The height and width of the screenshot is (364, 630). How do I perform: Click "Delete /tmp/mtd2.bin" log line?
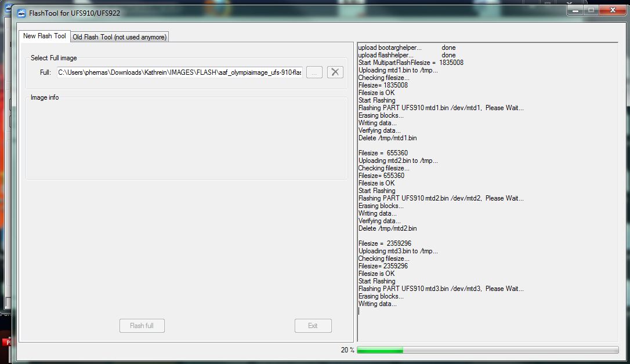[x=388, y=228]
